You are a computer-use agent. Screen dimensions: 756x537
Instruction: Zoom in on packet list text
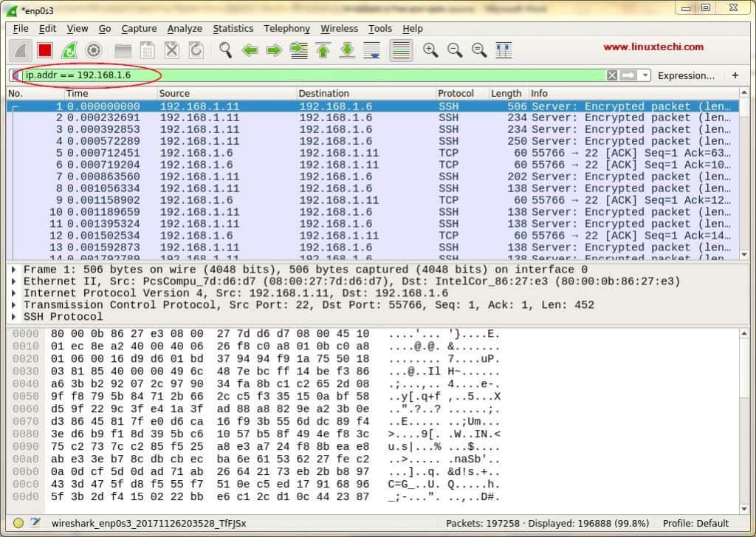[x=430, y=50]
